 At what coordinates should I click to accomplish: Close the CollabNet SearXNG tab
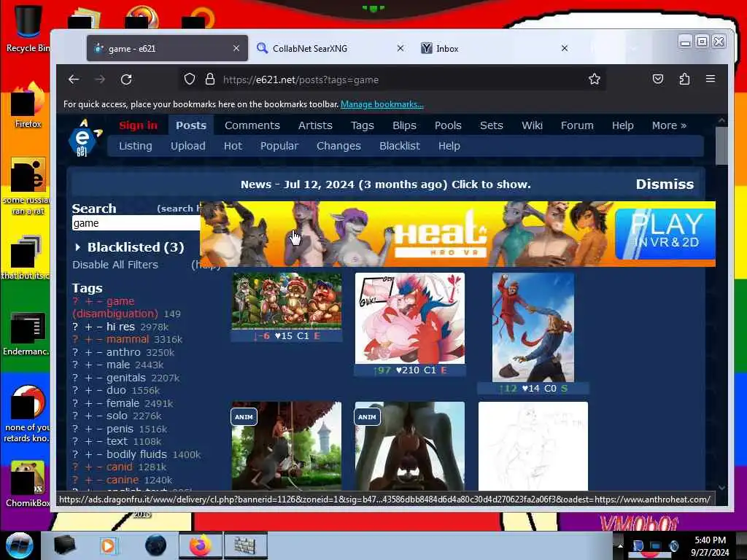click(x=400, y=48)
